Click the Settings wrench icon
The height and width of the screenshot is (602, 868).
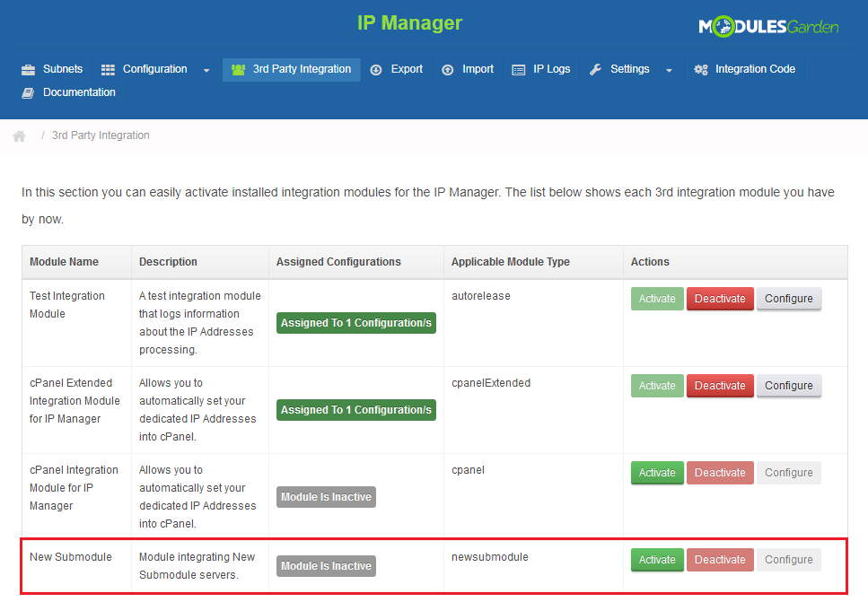596,70
